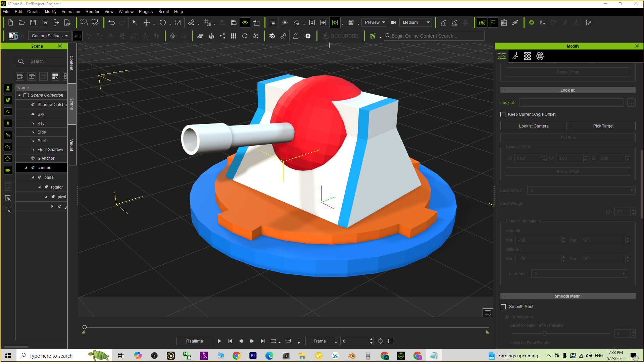Click the Scene search field
The height and width of the screenshot is (362, 644).
click(42, 61)
